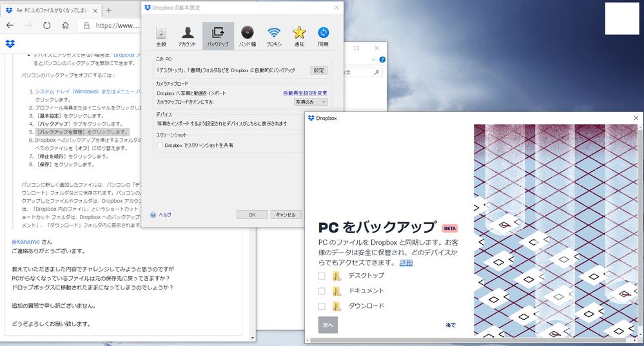The width and height of the screenshot is (644, 346).
Task: Open the 同期 (Sync) settings tab
Action: click(323, 36)
